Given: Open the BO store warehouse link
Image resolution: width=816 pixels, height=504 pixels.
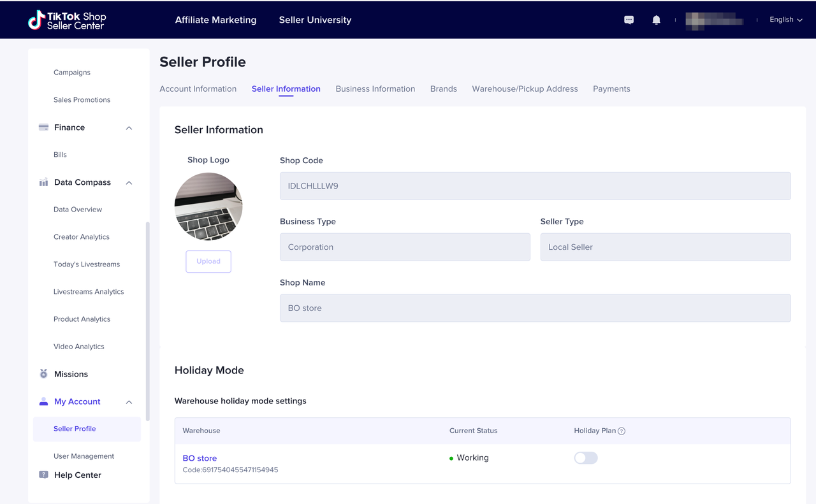Looking at the screenshot, I should point(200,458).
